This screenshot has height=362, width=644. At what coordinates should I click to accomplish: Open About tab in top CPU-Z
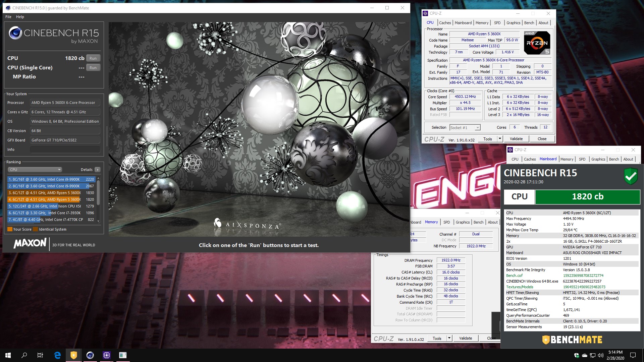543,23
